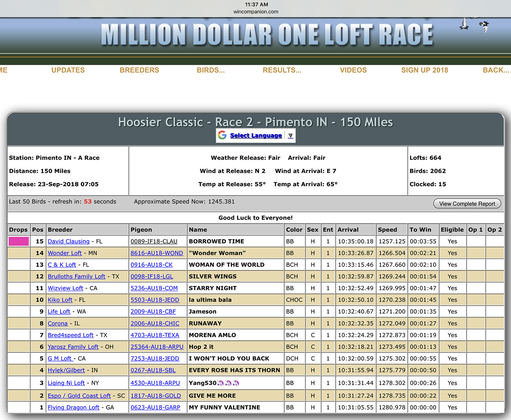Click the Select Language link

tap(256, 136)
